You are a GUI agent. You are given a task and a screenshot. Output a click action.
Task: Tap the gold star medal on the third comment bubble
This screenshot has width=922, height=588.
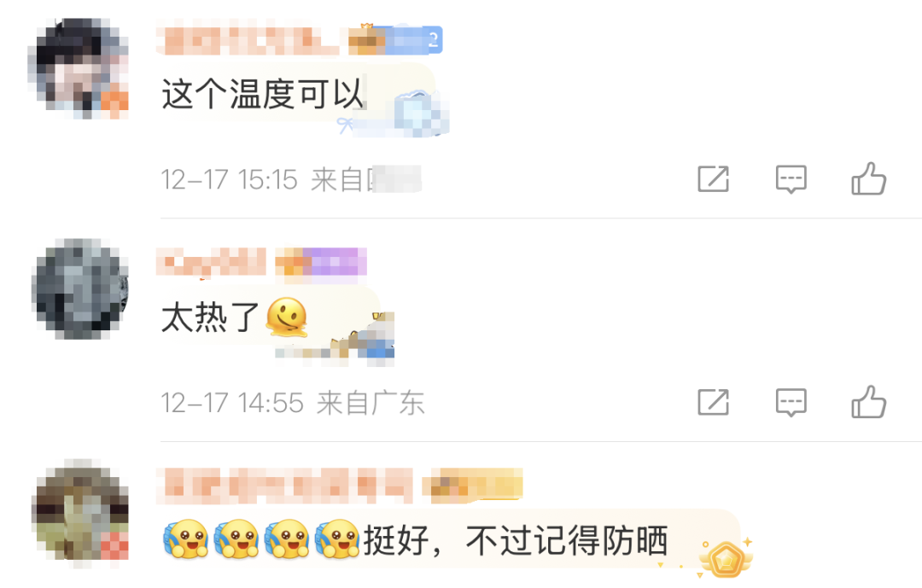(x=727, y=557)
